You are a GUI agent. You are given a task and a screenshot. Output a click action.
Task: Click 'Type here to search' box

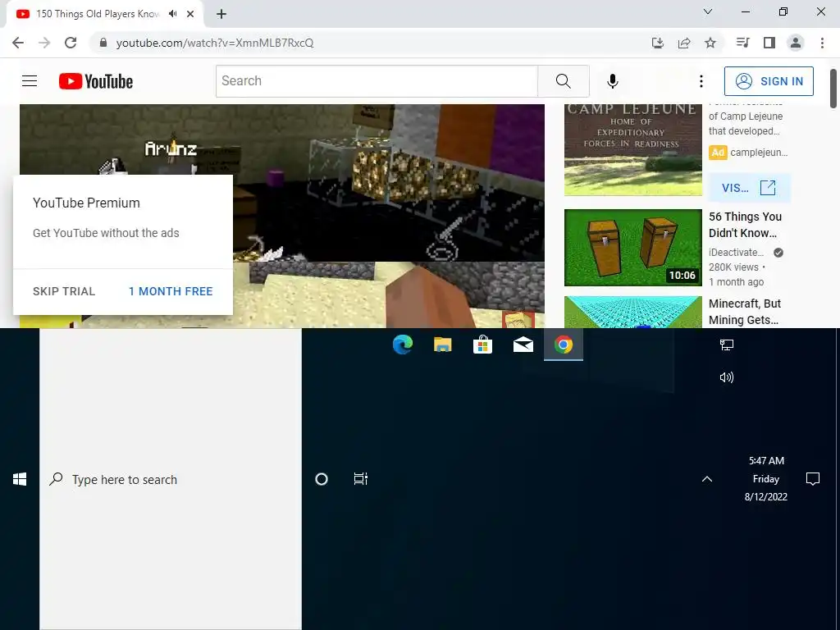click(171, 479)
